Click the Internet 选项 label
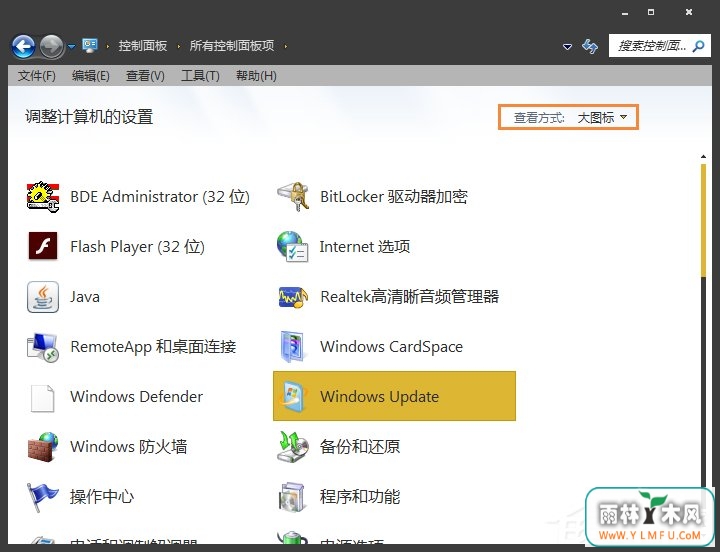Image resolution: width=720 pixels, height=552 pixels. (365, 247)
